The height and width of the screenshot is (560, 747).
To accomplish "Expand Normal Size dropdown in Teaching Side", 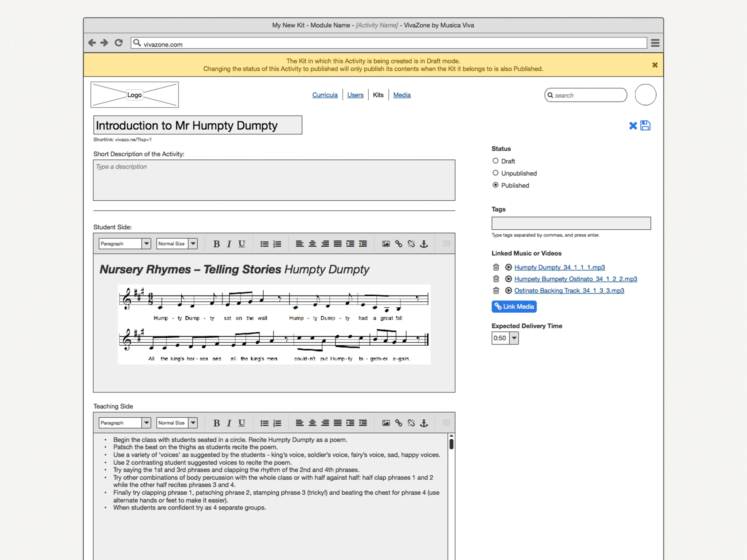I will (193, 422).
